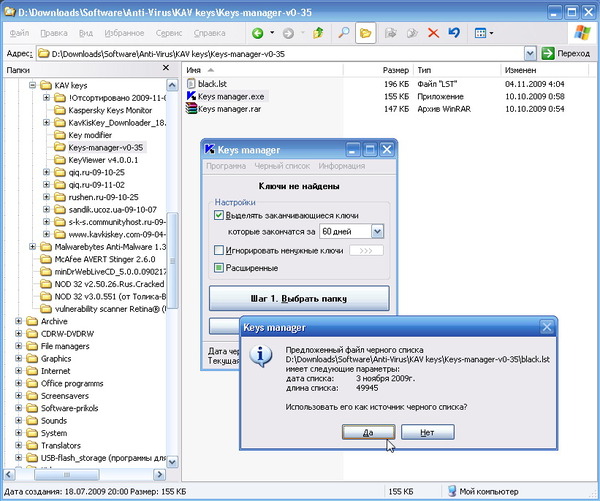Click the Move To folder icon
The height and width of the screenshot is (501, 600).
pyautogui.click(x=390, y=33)
